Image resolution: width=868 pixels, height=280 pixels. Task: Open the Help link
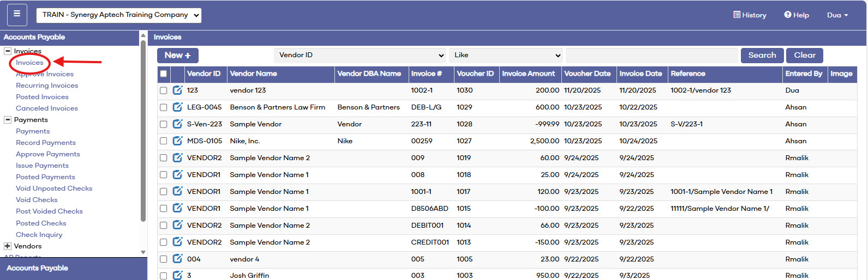(797, 15)
